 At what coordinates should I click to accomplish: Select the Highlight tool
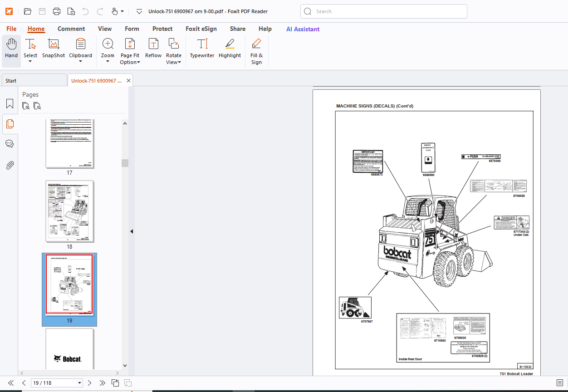pos(230,48)
